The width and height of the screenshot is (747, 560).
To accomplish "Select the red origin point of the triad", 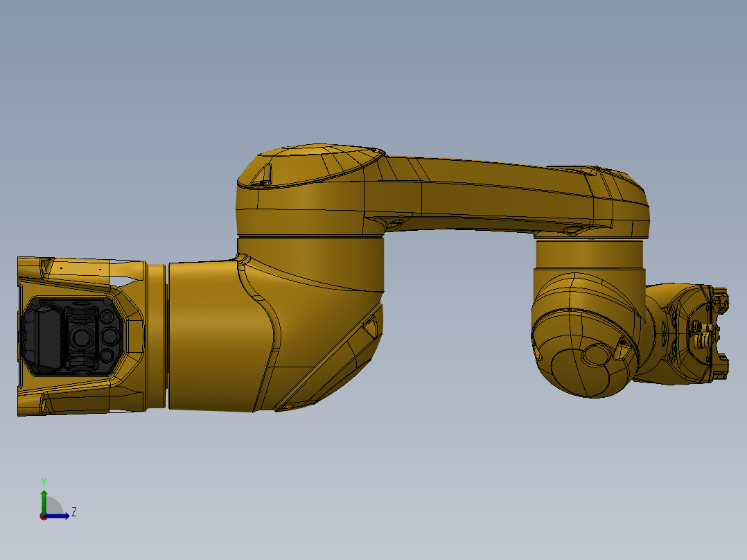I will [44, 518].
